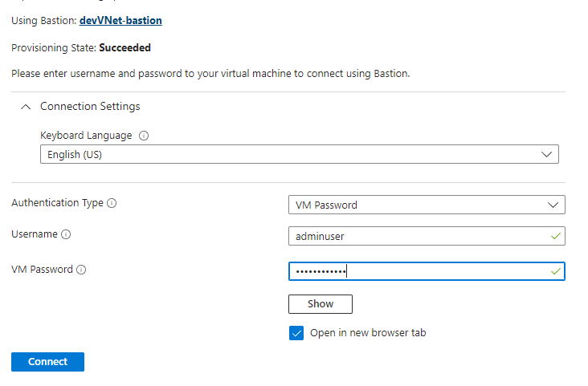This screenshot has height=386, width=588.
Task: Open the Authentication Type dropdown
Action: [x=427, y=205]
